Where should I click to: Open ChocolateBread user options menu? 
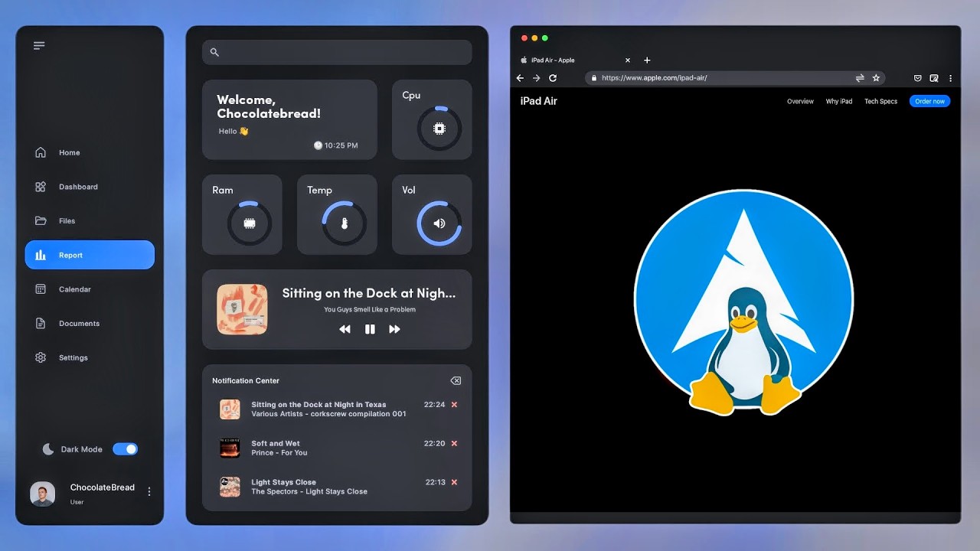[x=149, y=492]
